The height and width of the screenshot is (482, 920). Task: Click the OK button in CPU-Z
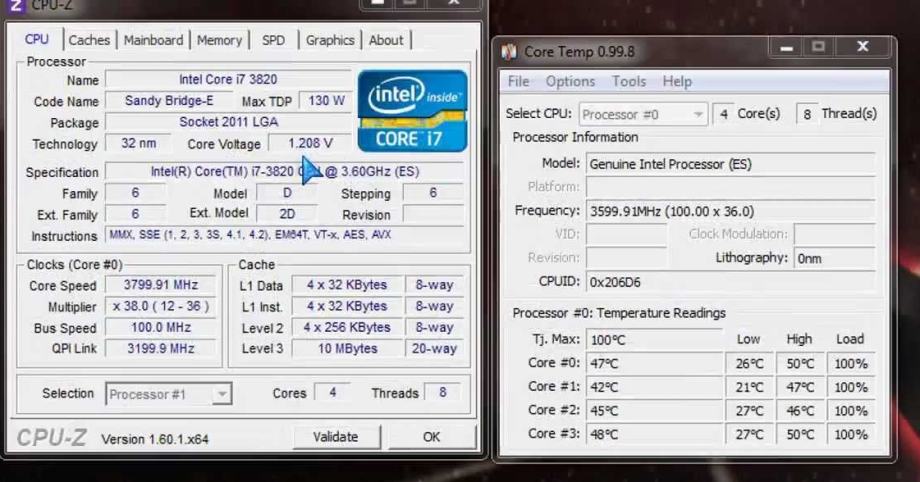point(431,437)
